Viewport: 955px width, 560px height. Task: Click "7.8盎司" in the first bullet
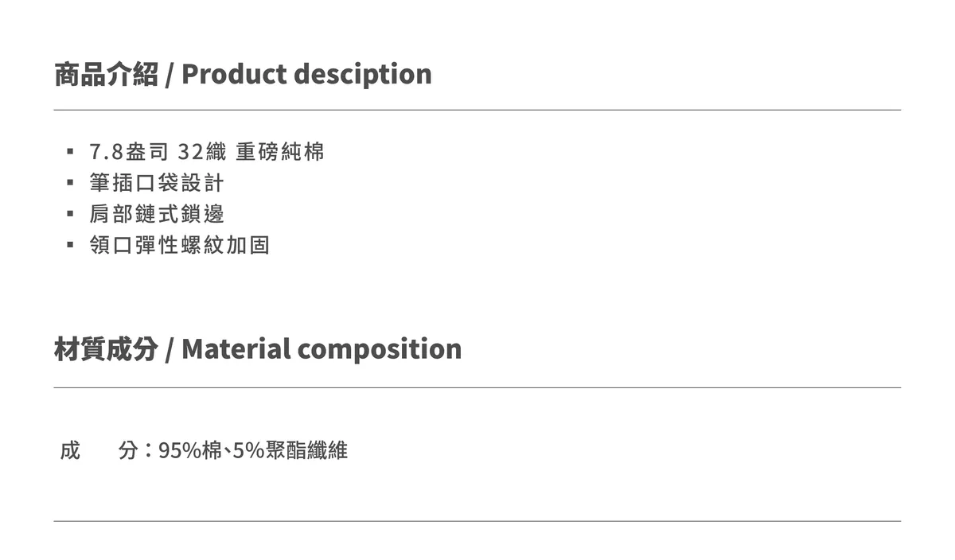tap(129, 152)
